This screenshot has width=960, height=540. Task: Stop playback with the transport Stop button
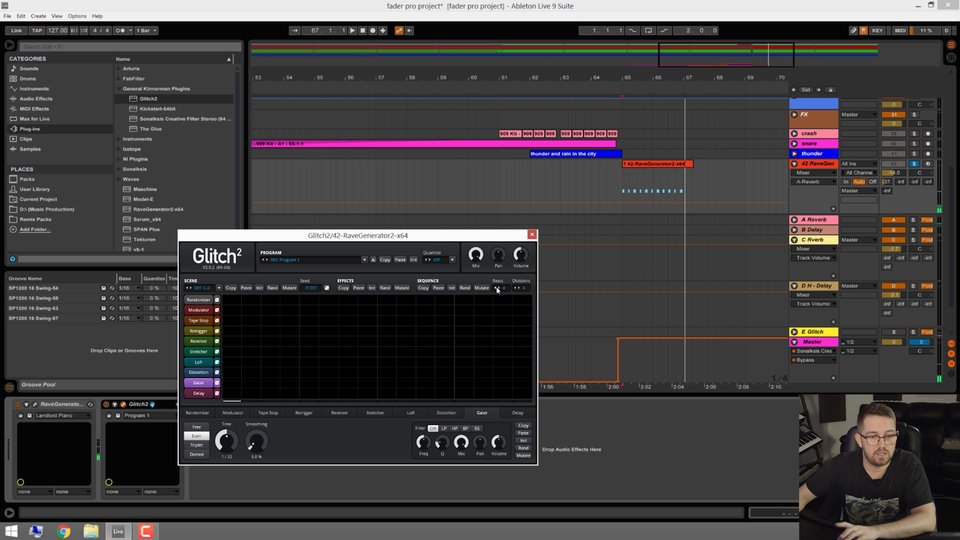(362, 31)
